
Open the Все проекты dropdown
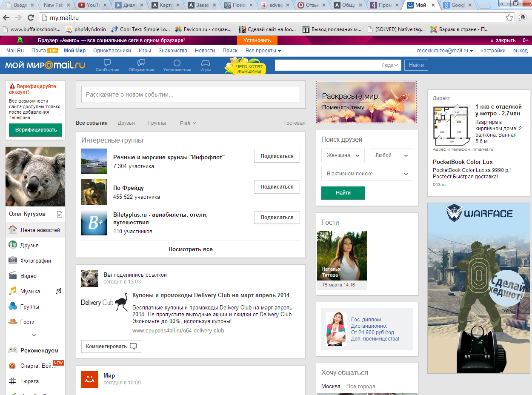coord(263,51)
